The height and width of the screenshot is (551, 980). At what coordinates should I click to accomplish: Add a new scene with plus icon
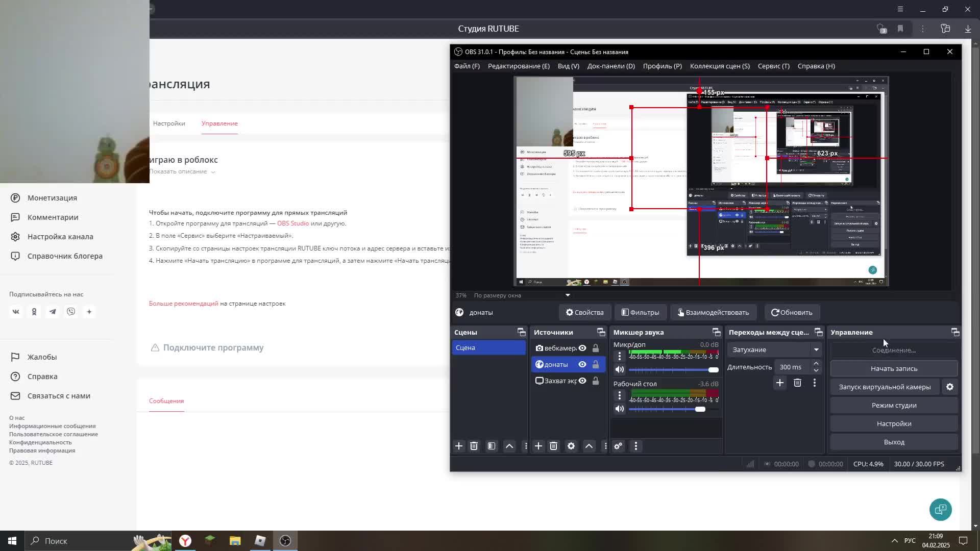click(x=459, y=446)
